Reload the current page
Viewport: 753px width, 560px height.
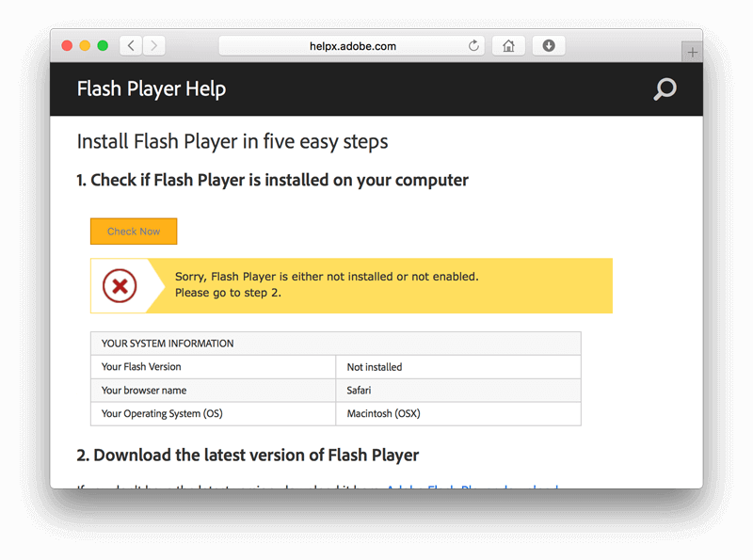click(x=473, y=45)
